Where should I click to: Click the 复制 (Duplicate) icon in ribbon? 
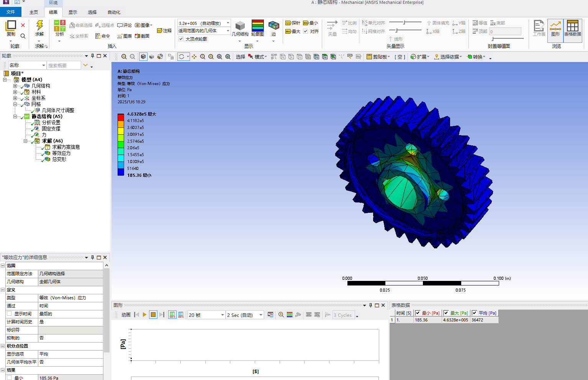[x=11, y=25]
